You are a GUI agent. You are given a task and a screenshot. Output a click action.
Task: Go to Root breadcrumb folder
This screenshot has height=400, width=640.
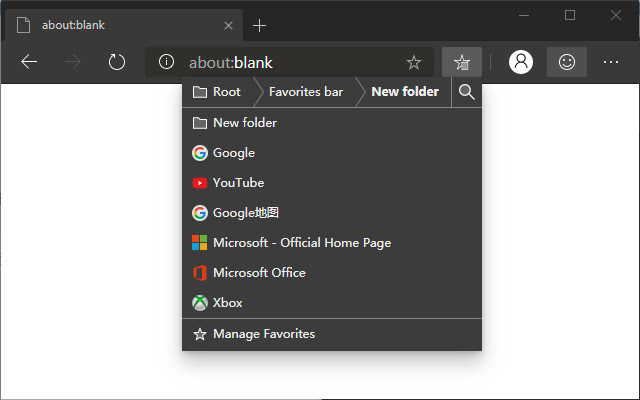(x=216, y=92)
